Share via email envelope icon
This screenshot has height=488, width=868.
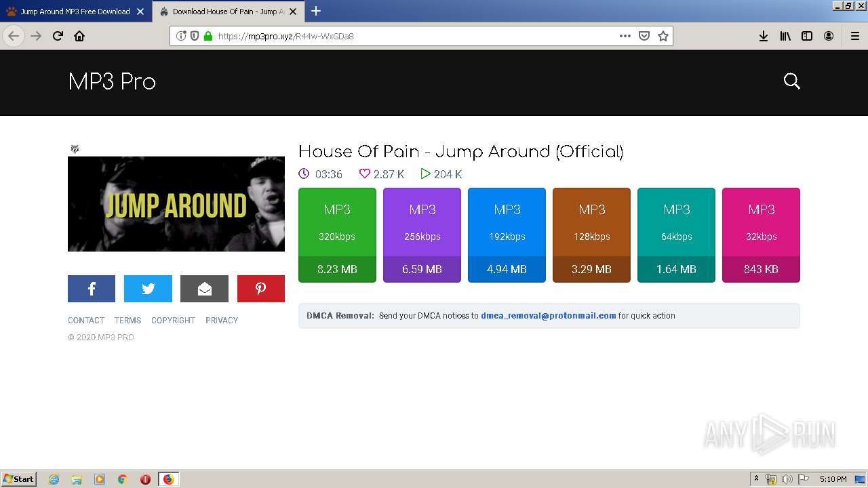(204, 289)
